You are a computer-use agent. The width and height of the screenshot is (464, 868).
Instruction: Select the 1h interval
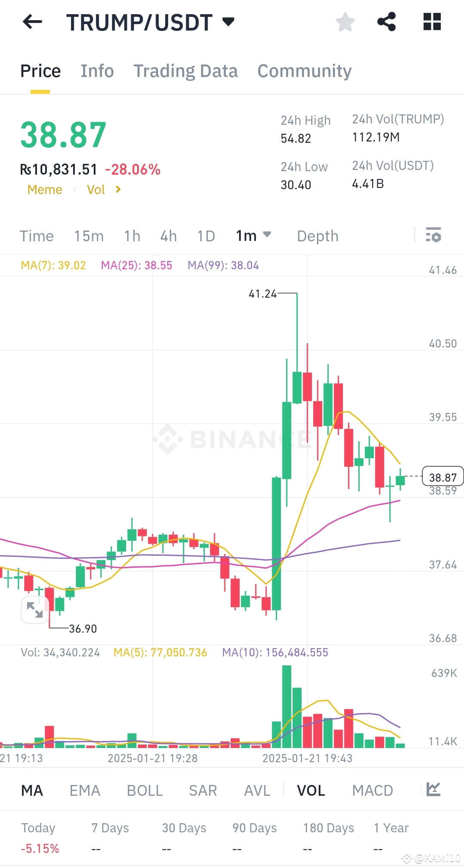tap(132, 236)
